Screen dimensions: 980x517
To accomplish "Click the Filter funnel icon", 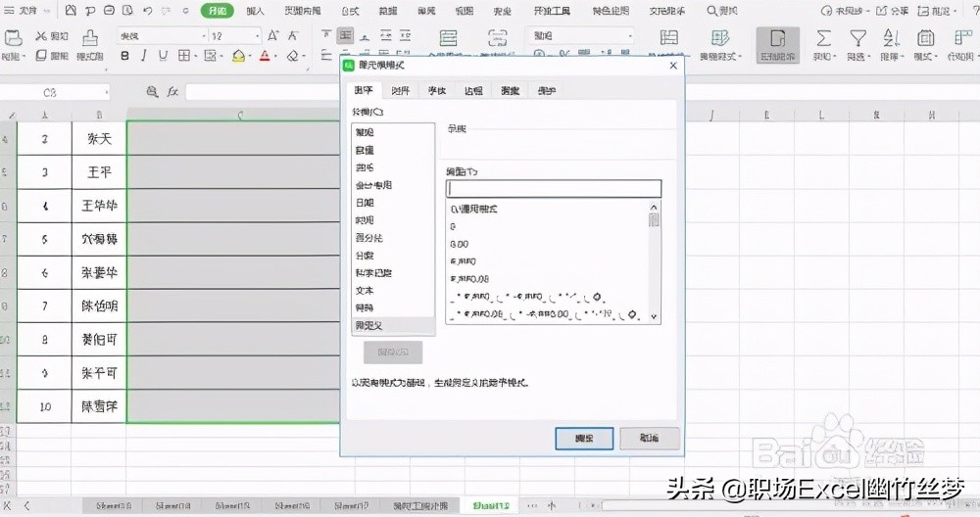I will (857, 38).
